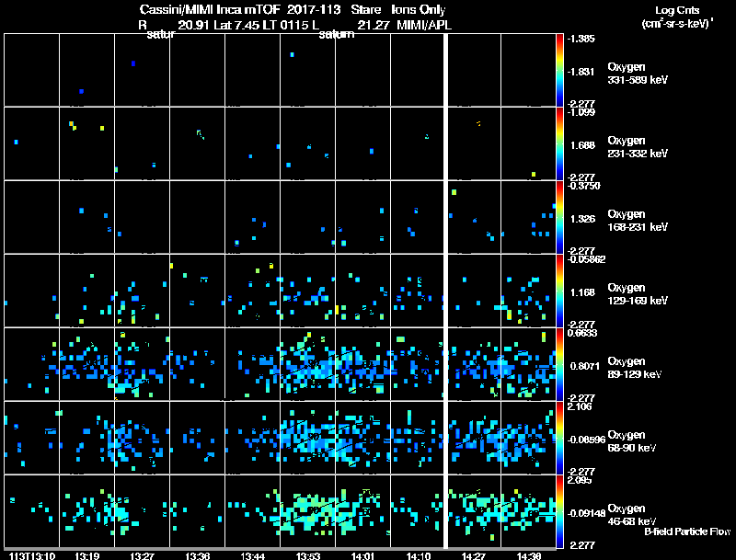Select the 13:53 time tick label
Screen dimensions: 736x560
point(308,556)
